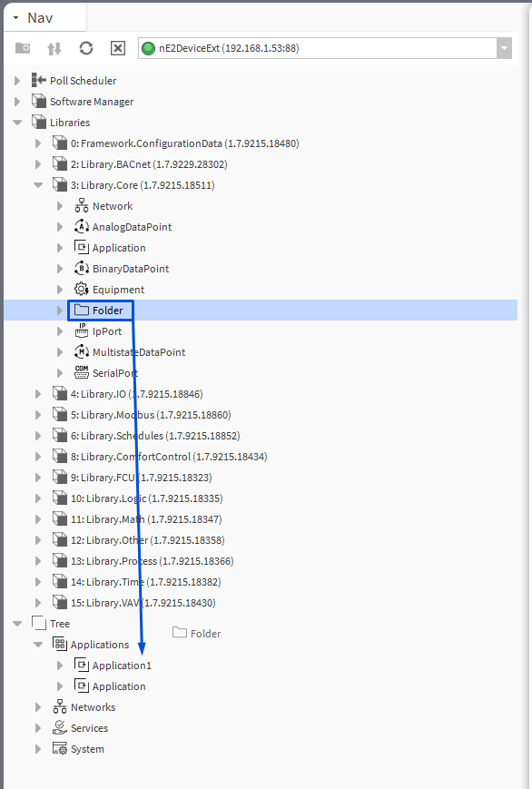Click the Libraries cube icon
The image size is (532, 789).
click(x=39, y=122)
